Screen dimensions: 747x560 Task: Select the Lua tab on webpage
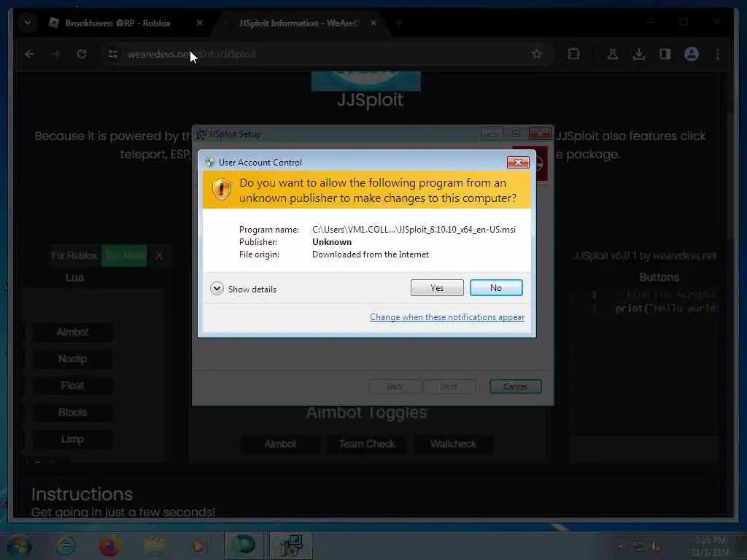click(x=74, y=277)
